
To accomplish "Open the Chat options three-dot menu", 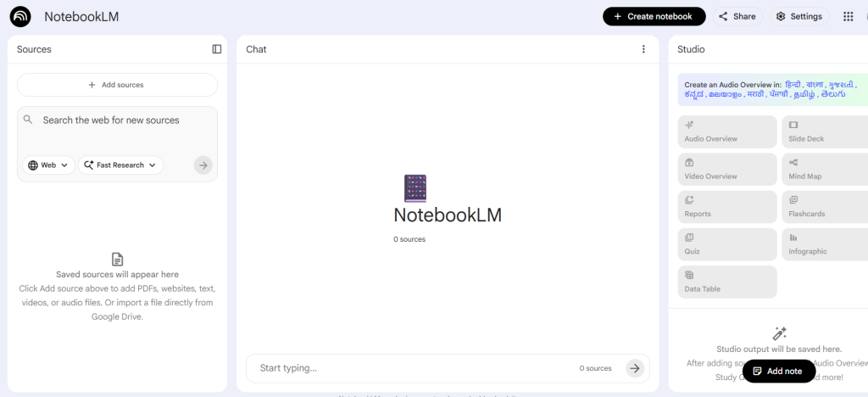I will coord(643,49).
